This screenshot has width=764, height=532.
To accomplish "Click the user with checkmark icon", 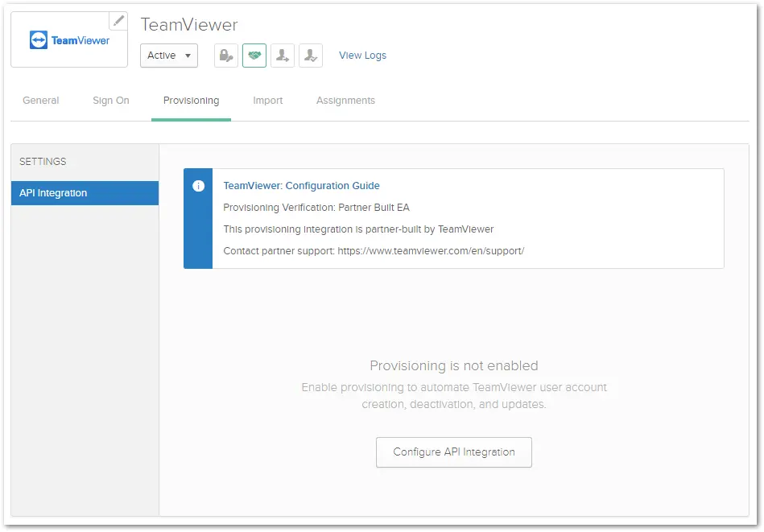I will pyautogui.click(x=311, y=56).
